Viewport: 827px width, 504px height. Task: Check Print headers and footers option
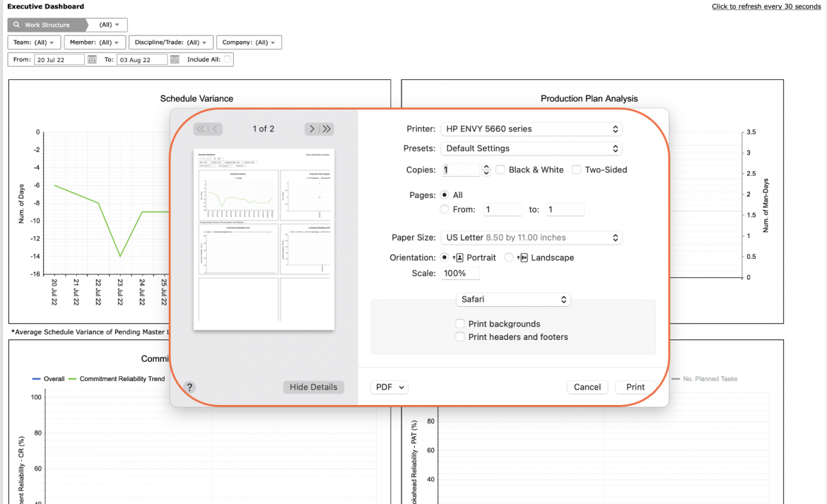point(460,337)
